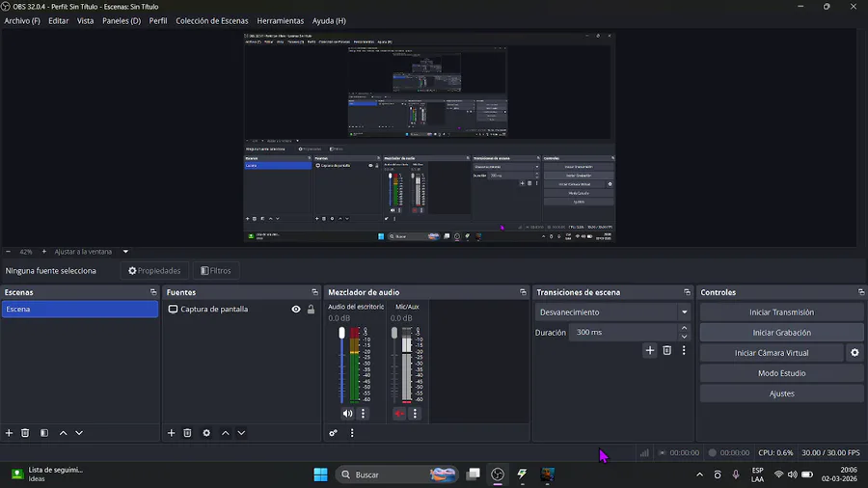The height and width of the screenshot is (488, 868).
Task: Unmute the Mic/Aux channel
Action: pos(399,414)
